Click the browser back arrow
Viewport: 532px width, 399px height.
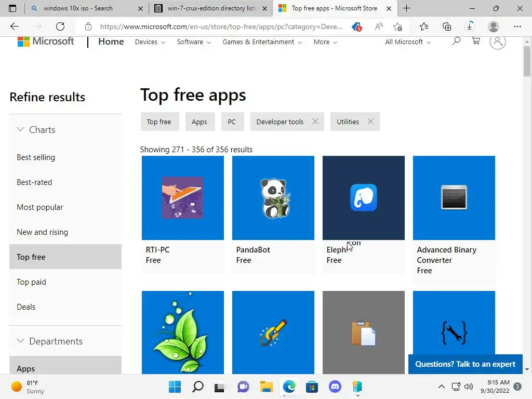pyautogui.click(x=14, y=26)
